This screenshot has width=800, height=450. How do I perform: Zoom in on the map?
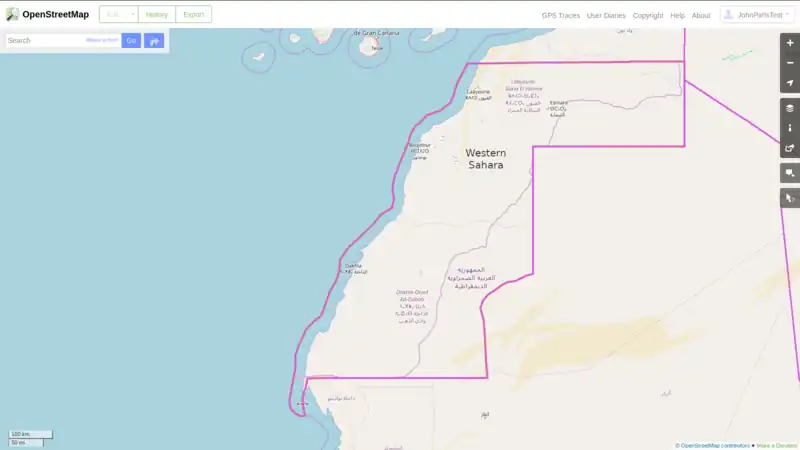pyautogui.click(x=789, y=43)
